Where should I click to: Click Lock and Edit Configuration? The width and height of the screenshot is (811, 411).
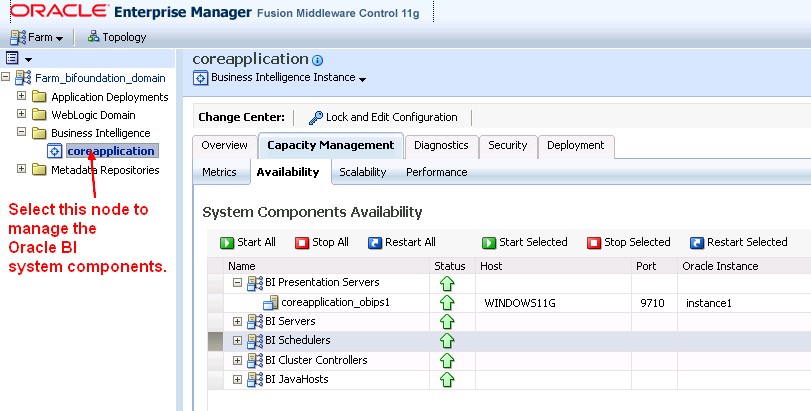pyautogui.click(x=383, y=117)
